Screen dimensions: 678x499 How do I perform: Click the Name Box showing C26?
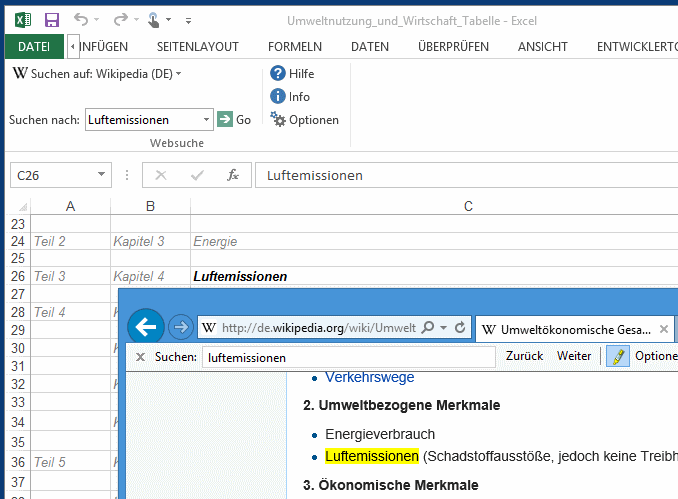tap(53, 175)
